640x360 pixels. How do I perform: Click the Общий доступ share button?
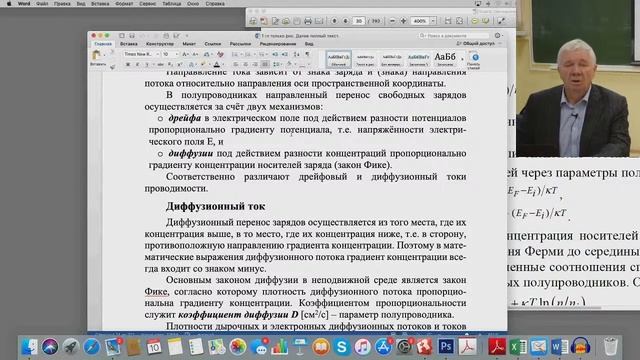coord(476,43)
